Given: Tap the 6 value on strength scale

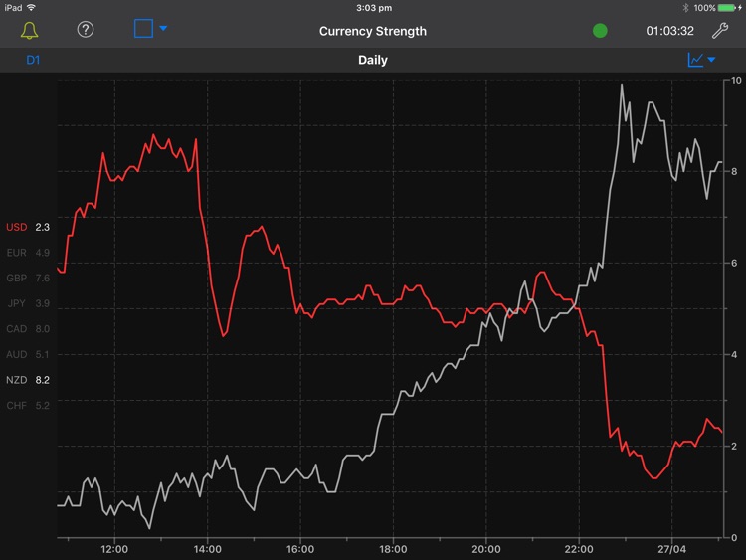Looking at the screenshot, I should click(x=734, y=263).
